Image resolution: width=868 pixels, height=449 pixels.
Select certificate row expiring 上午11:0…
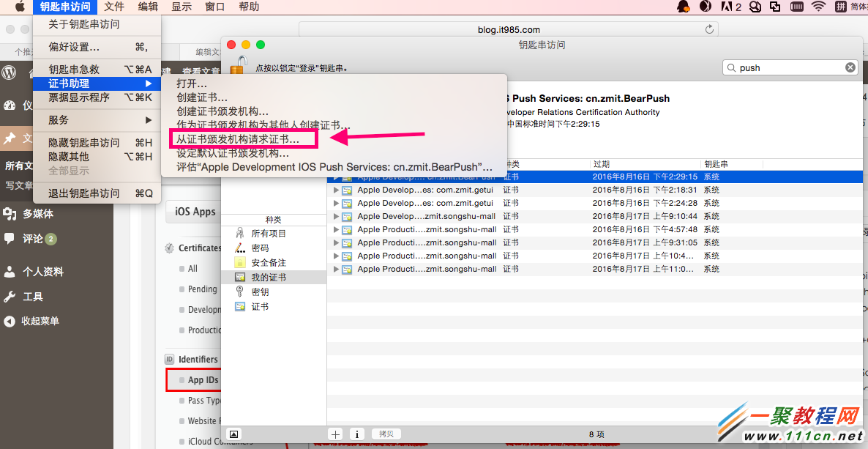594,269
